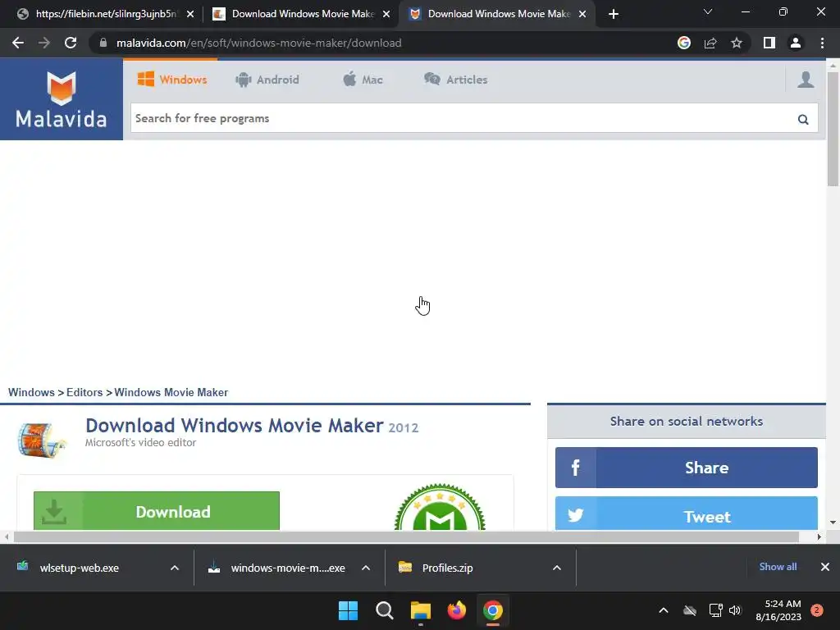Click the scroll right arrow
Viewport: 840px width, 630px height.
coord(819,536)
